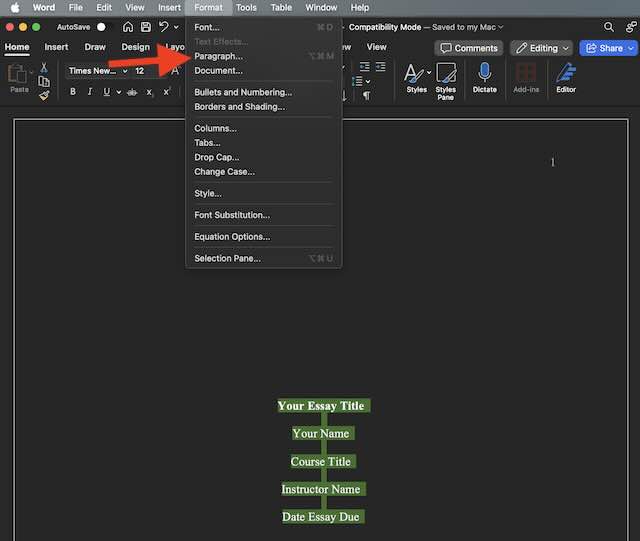Image resolution: width=640 pixels, height=541 pixels.
Task: Select Font... from Format menu
Action: click(x=264, y=27)
